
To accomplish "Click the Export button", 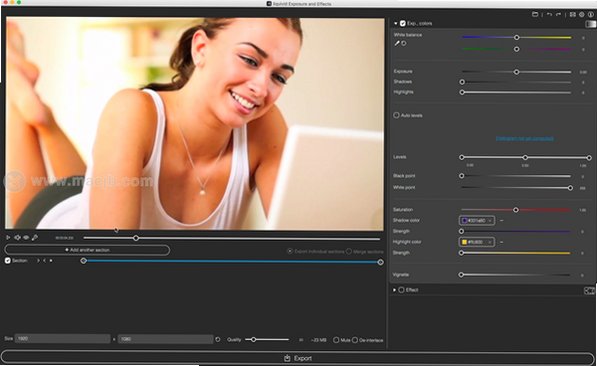I will [298, 358].
